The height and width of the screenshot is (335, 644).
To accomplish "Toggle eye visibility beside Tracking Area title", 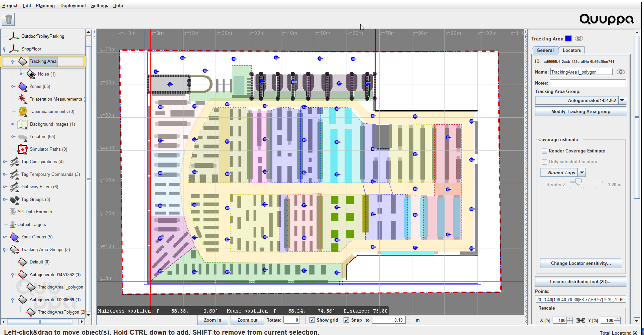I will (579, 38).
